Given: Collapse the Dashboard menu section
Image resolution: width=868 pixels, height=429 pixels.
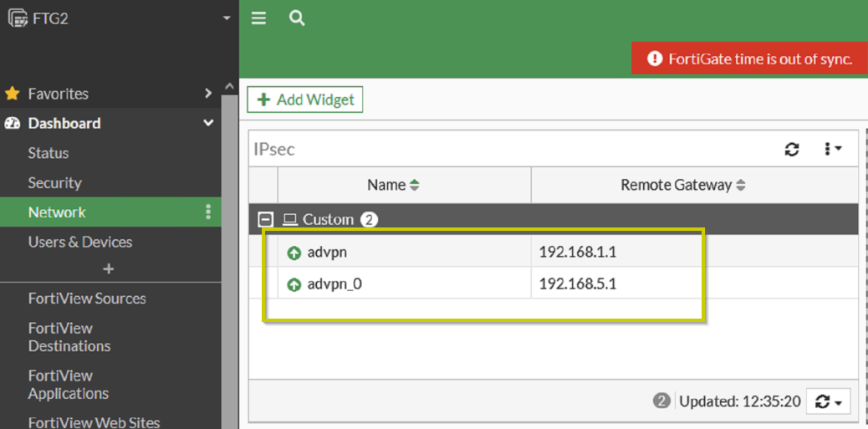Looking at the screenshot, I should click(208, 123).
